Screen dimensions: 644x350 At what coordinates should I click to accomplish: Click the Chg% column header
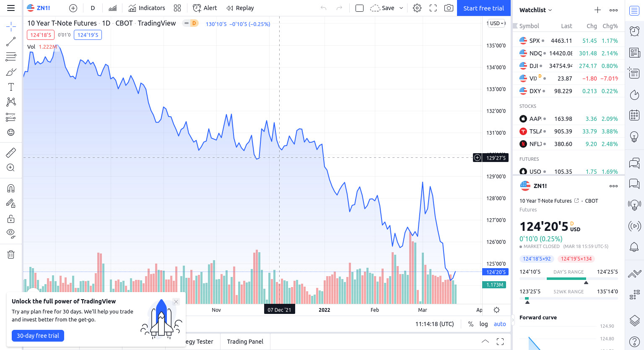[x=610, y=26]
